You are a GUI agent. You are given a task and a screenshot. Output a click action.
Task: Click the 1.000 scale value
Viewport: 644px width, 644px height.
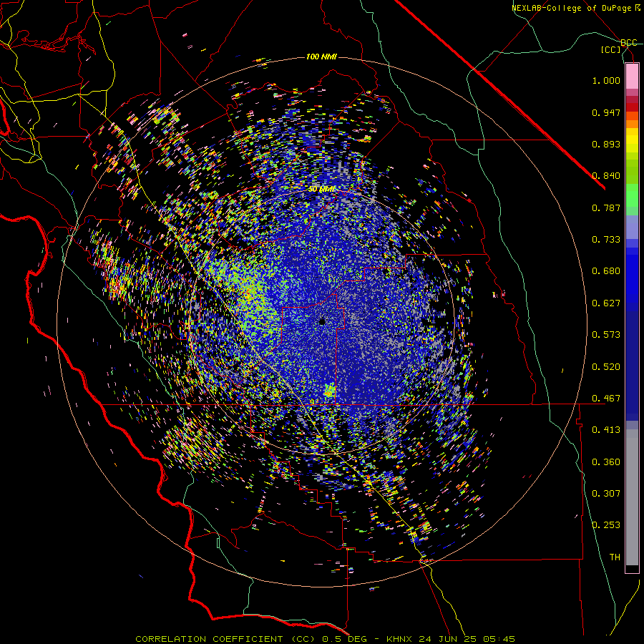tap(606, 80)
